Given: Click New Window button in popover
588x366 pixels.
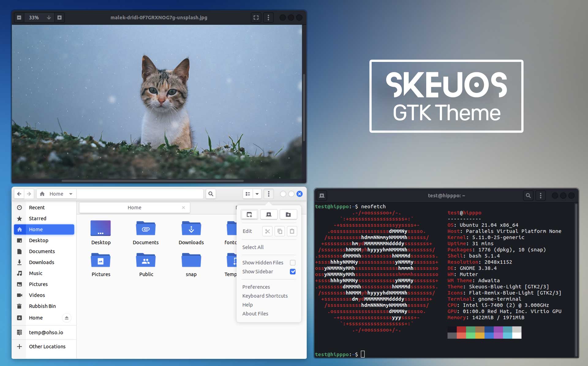Looking at the screenshot, I should (249, 214).
